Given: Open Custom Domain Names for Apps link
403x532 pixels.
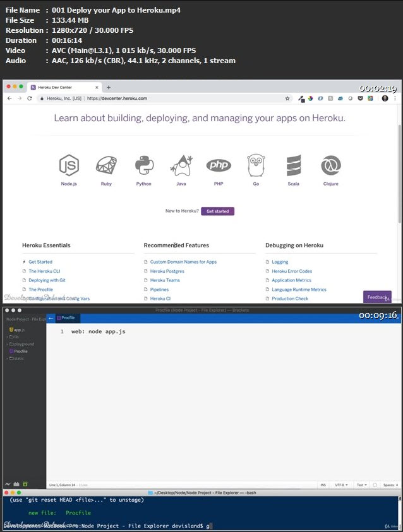Looking at the screenshot, I should pos(183,262).
